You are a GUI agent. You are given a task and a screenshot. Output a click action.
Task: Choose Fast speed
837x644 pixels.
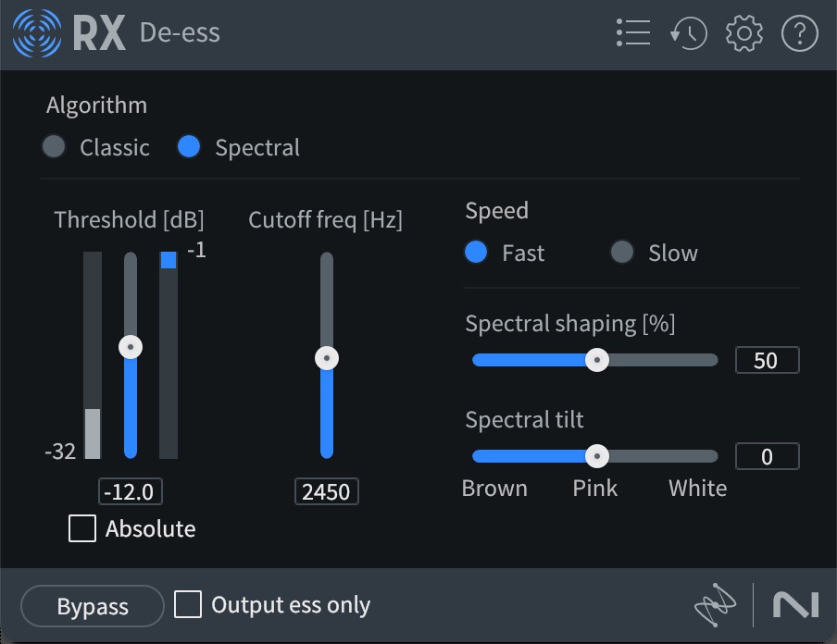pos(476,252)
